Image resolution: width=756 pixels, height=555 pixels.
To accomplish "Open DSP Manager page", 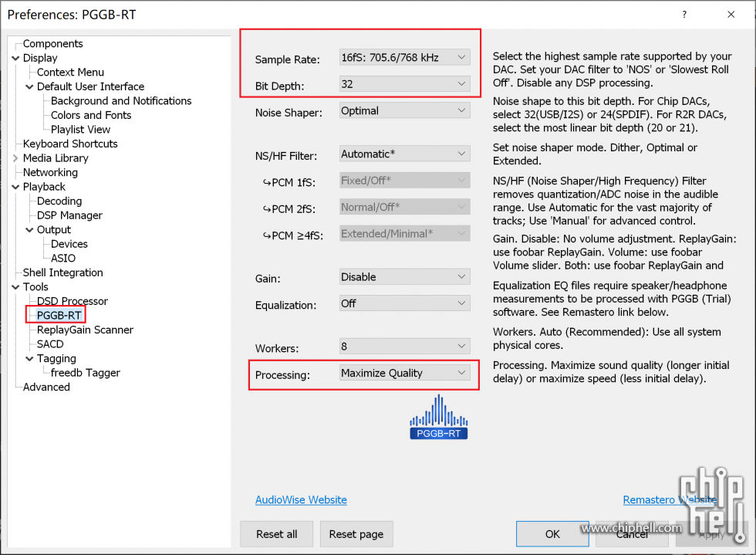I will [70, 215].
